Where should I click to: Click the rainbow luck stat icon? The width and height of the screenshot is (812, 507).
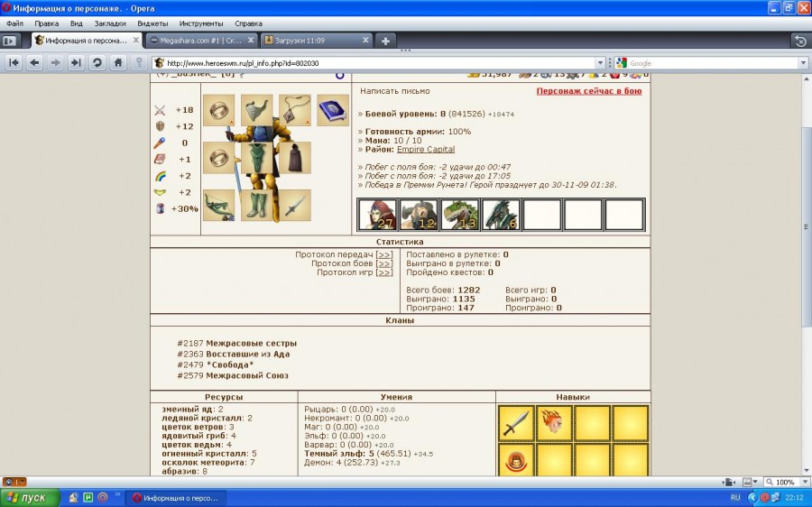tap(161, 176)
